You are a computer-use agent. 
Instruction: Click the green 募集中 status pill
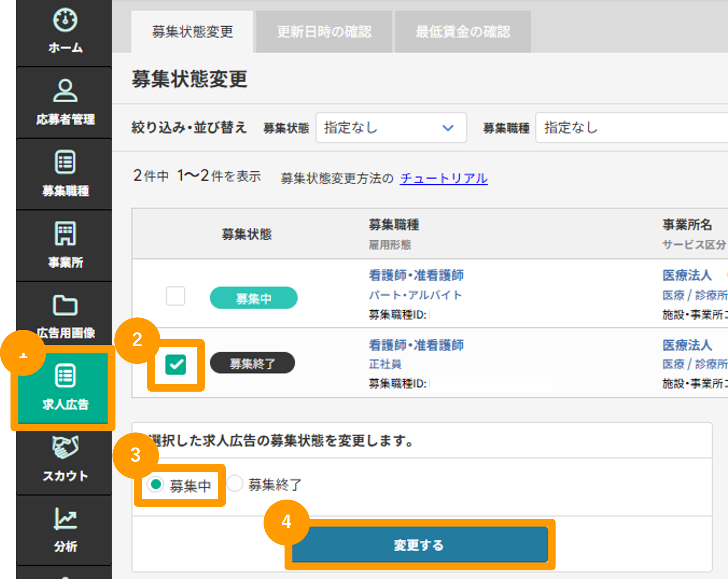pyautogui.click(x=253, y=297)
